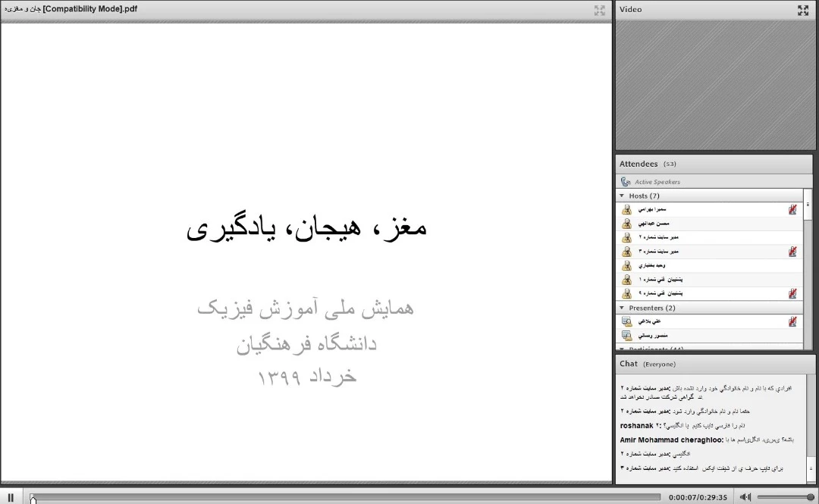Click muted mic icon beside third-site manager host

[792, 252]
